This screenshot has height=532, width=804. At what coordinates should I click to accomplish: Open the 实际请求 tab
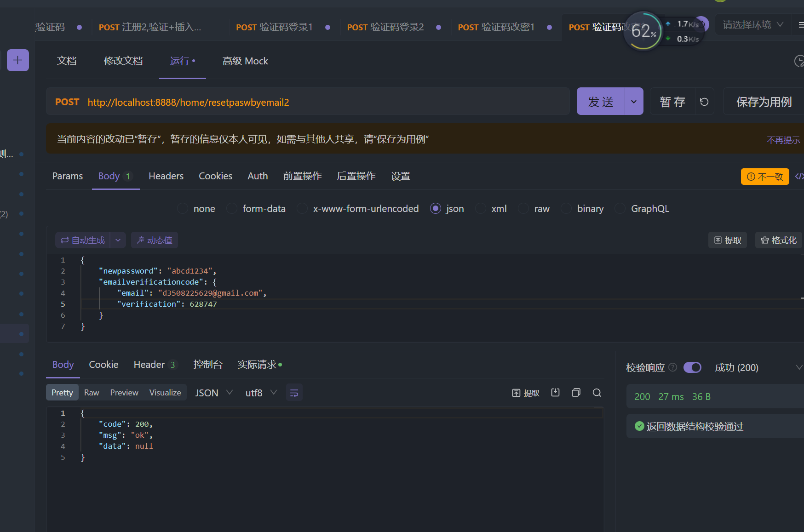259,365
